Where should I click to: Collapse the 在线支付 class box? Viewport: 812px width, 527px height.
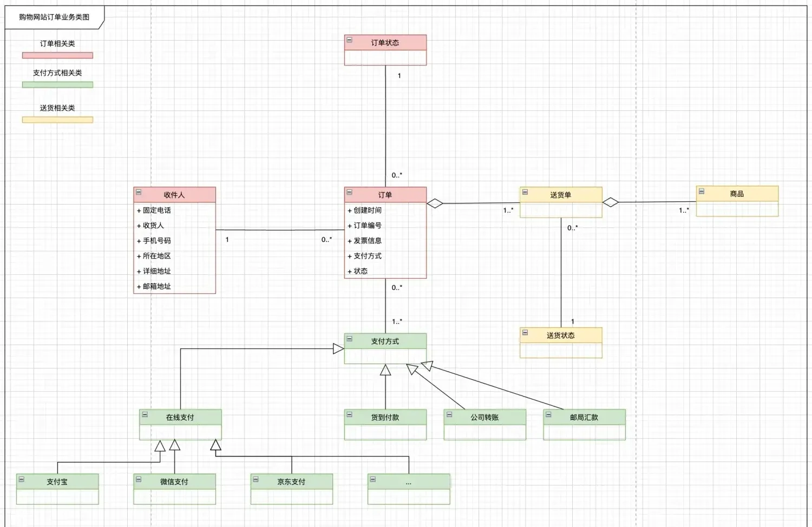145,414
